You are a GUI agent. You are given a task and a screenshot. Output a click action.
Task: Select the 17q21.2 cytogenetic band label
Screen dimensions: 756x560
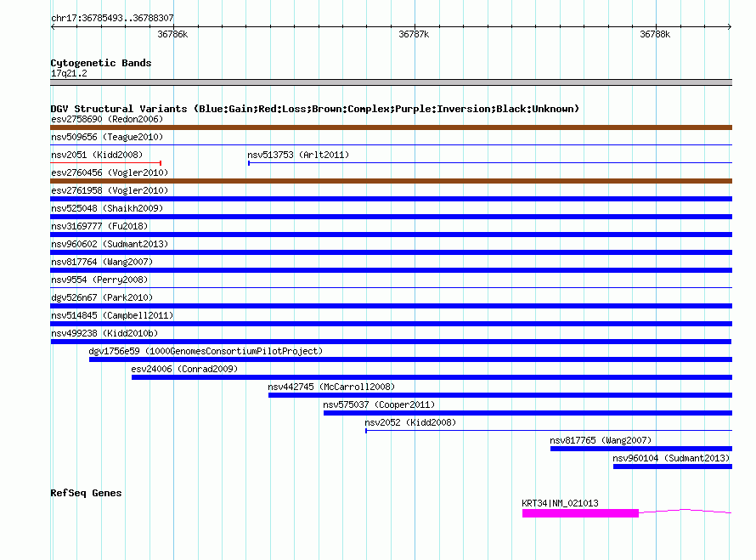[x=69, y=73]
